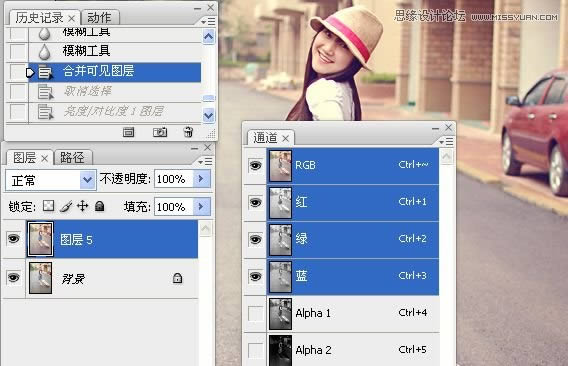Expand the 填充 fill slider arrow
The width and height of the screenshot is (568, 366).
(201, 206)
